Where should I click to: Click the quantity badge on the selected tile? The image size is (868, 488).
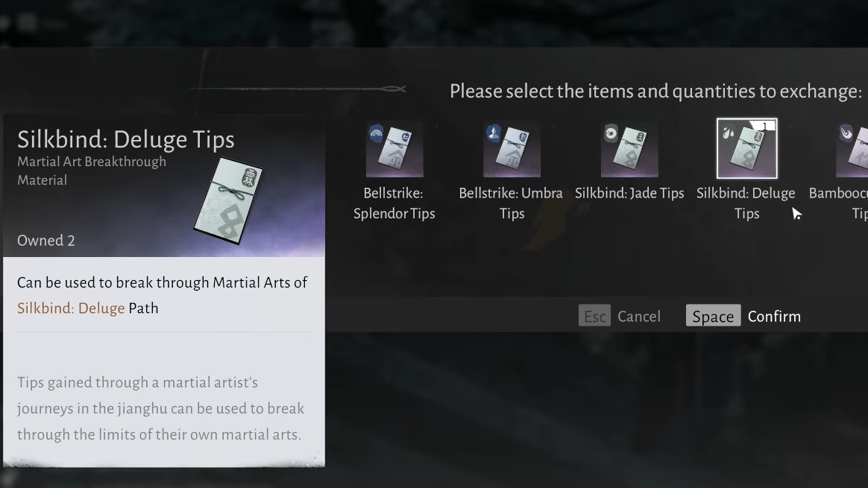(764, 127)
